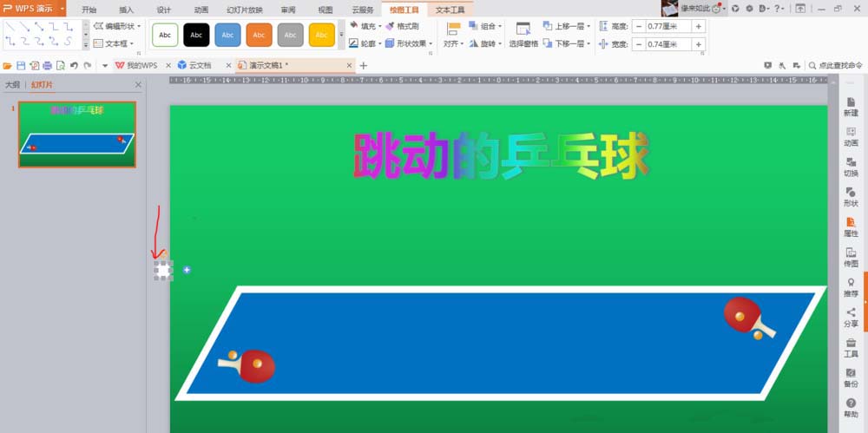This screenshot has height=433, width=868.
Task: Close the 云文档 document tab
Action: point(228,65)
